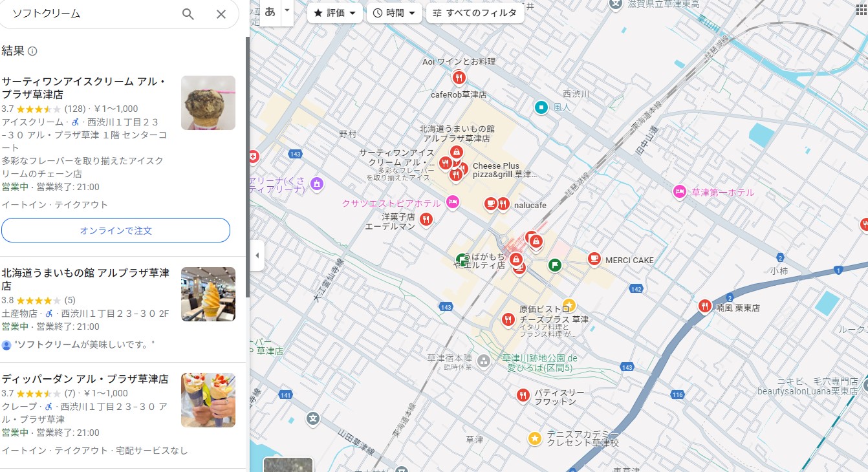The height and width of the screenshot is (472, 868).
Task: Open the satellite layer thumbnail at map bottom
Action: (x=288, y=464)
